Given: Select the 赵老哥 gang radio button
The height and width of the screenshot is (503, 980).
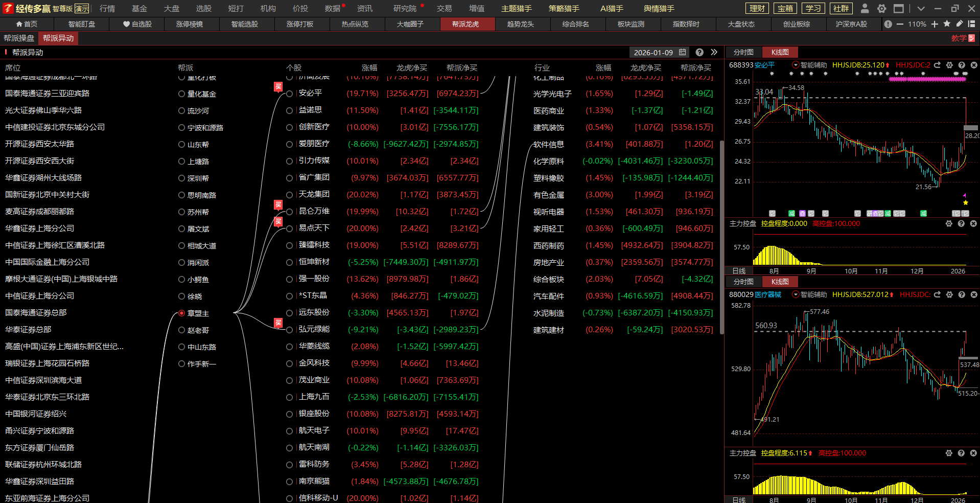Looking at the screenshot, I should [x=181, y=330].
